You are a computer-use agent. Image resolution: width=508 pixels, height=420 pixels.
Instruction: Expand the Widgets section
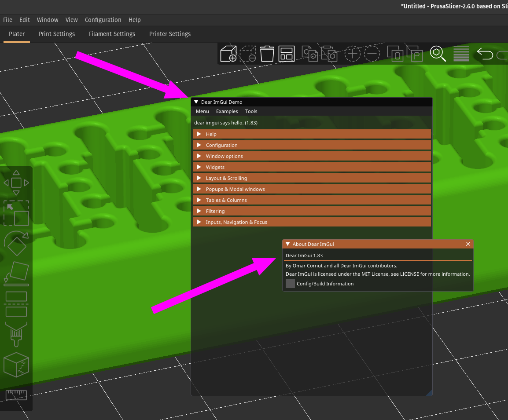pyautogui.click(x=312, y=167)
